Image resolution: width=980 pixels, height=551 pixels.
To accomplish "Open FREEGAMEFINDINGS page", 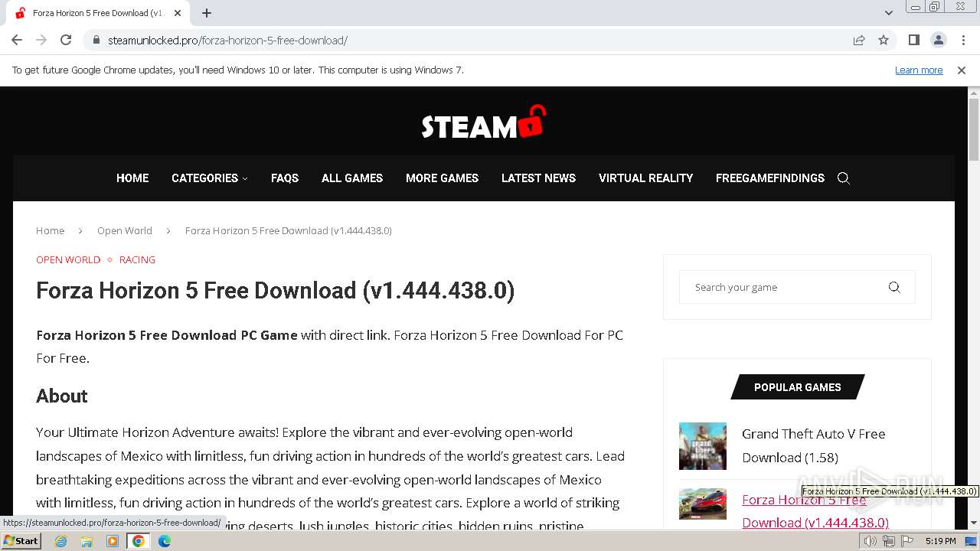I will 770,178.
